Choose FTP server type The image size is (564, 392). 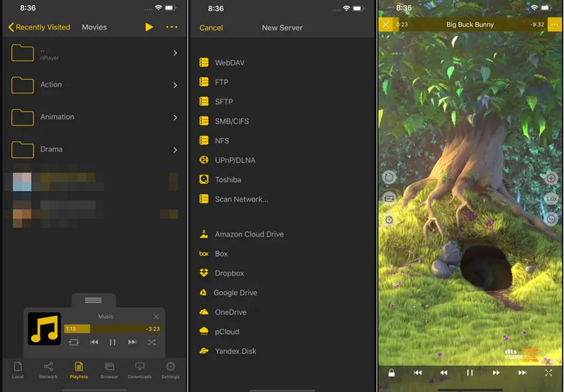283,82
